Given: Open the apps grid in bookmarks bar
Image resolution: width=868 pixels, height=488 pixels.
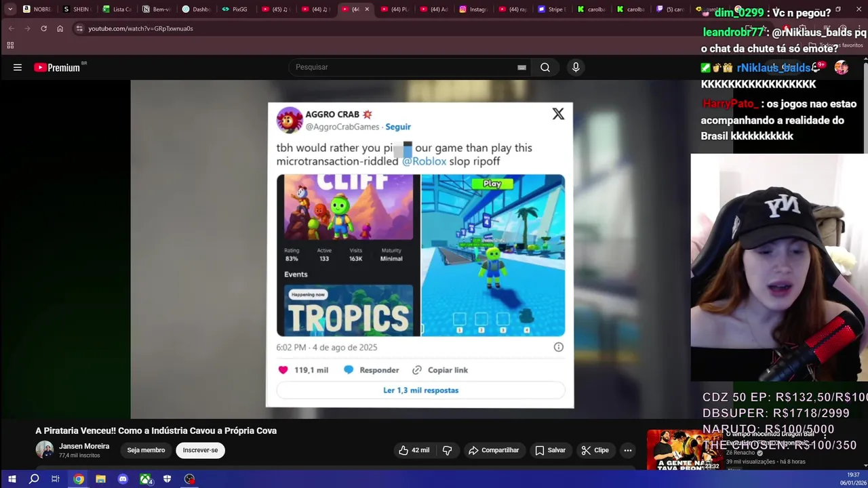Looking at the screenshot, I should click(x=10, y=45).
